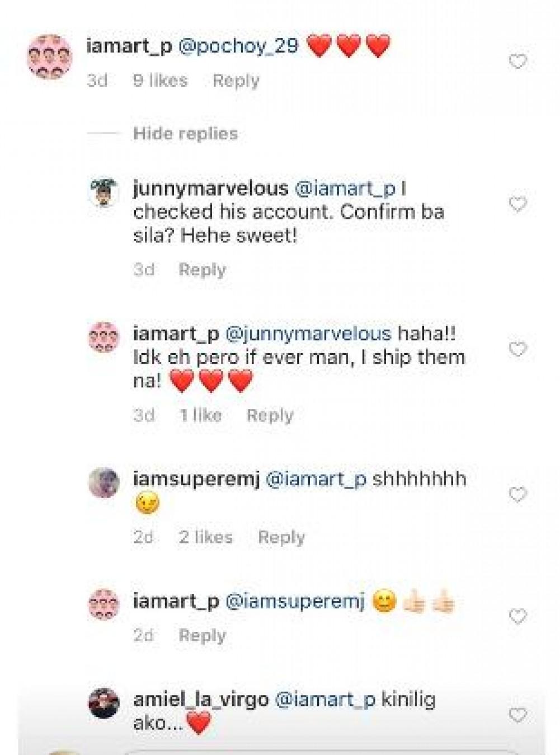Like junnymarvelous's comment with heart icon
The height and width of the screenshot is (755, 560).
coord(517,204)
